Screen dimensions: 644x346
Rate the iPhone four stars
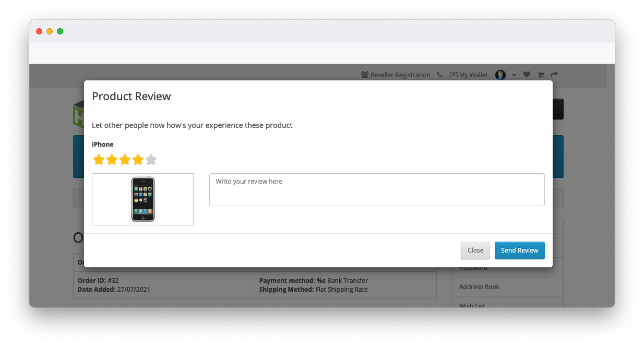pyautogui.click(x=138, y=160)
